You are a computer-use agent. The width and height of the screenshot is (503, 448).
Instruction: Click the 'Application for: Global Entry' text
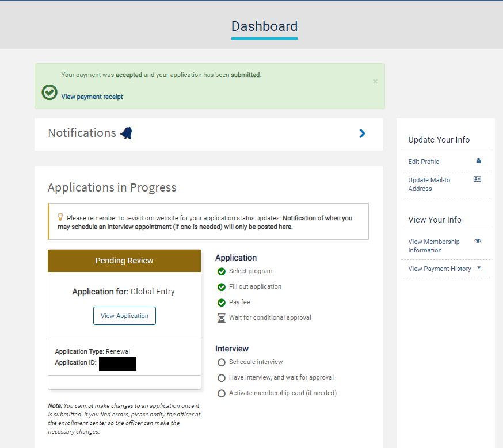[124, 292]
